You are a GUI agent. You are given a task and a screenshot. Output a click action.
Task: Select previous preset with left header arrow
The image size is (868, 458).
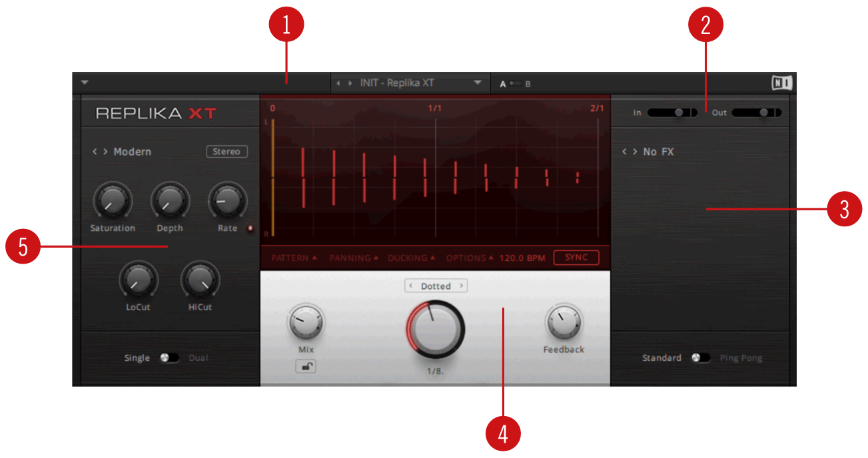338,83
